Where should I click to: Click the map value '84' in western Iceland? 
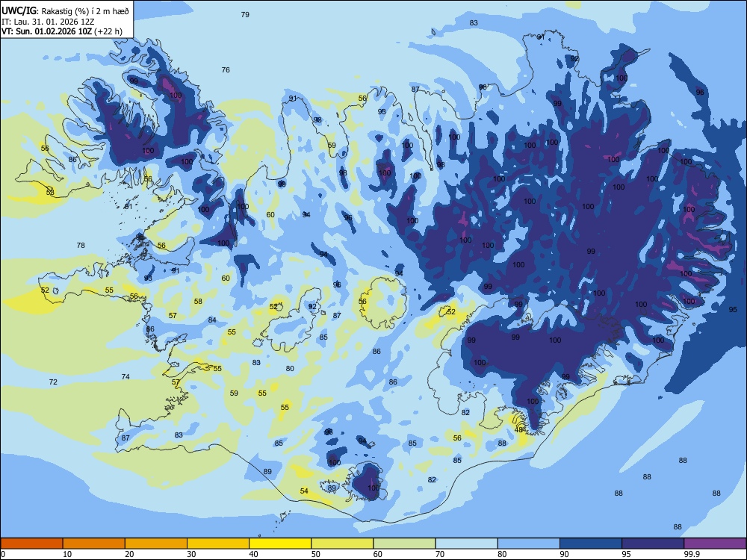212,320
